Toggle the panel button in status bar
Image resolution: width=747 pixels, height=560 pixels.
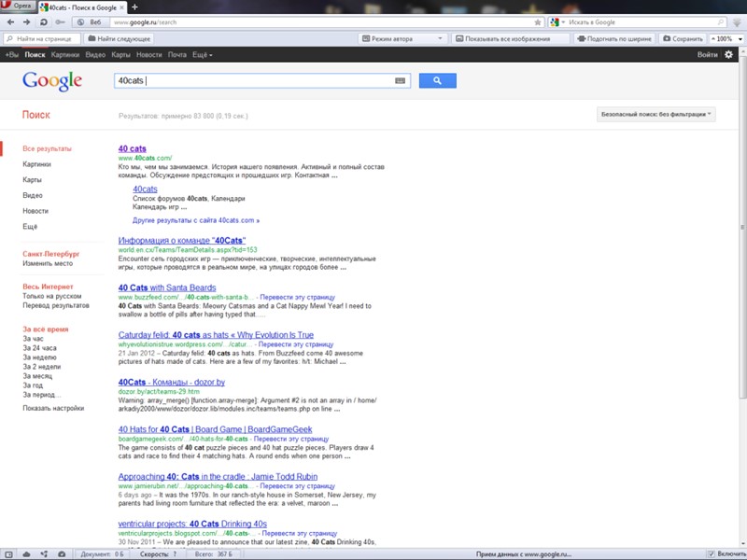(x=8, y=554)
